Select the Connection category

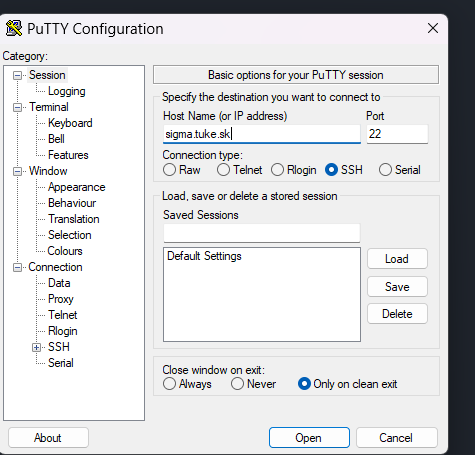[55, 267]
